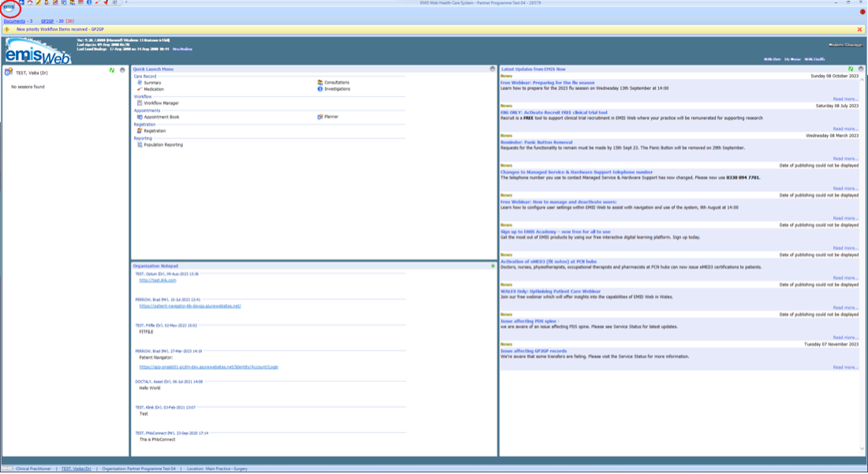Open 'Issue affecting GP2GP records' article
This screenshot has height=474, width=868.
tap(533, 351)
